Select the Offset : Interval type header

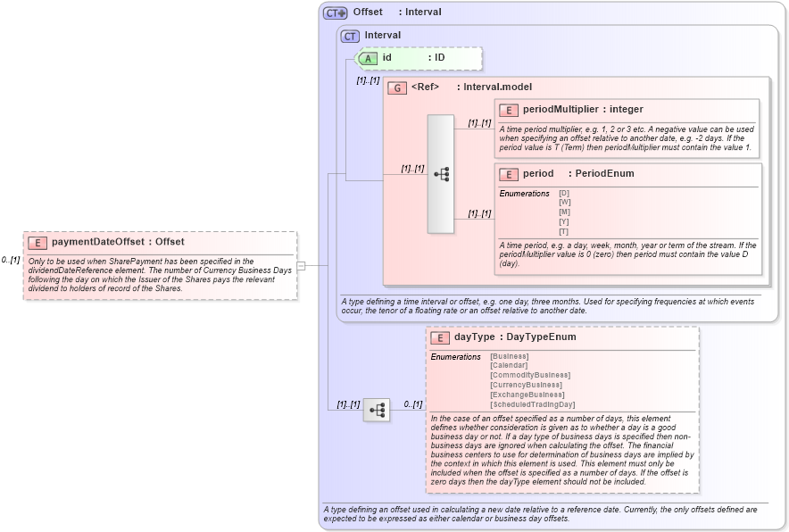pyautogui.click(x=397, y=12)
